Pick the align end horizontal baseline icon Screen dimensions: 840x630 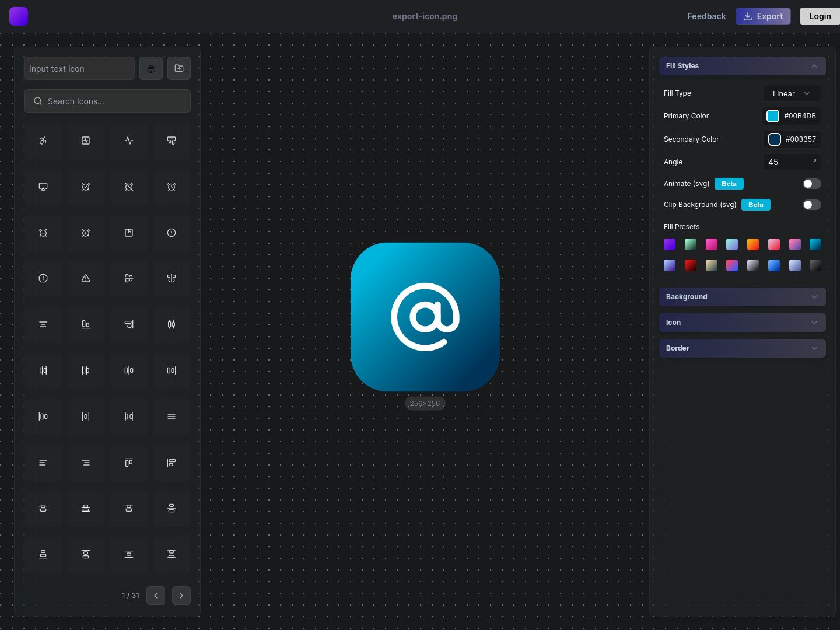(86, 324)
